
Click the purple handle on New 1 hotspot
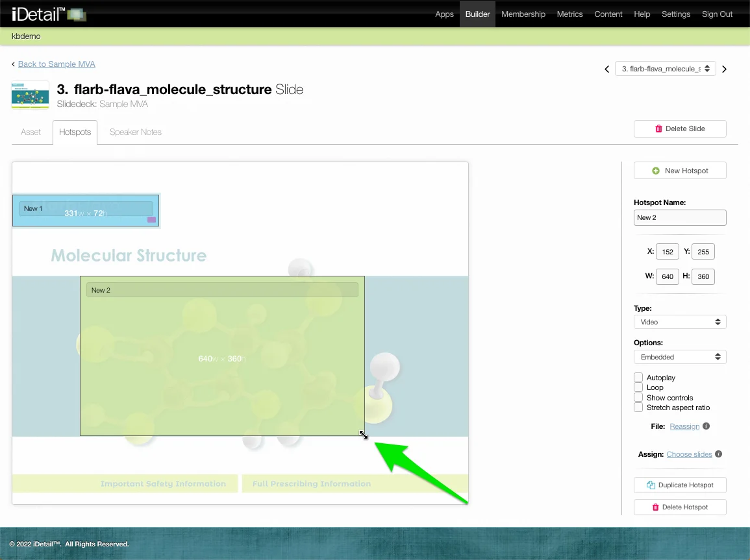click(152, 220)
